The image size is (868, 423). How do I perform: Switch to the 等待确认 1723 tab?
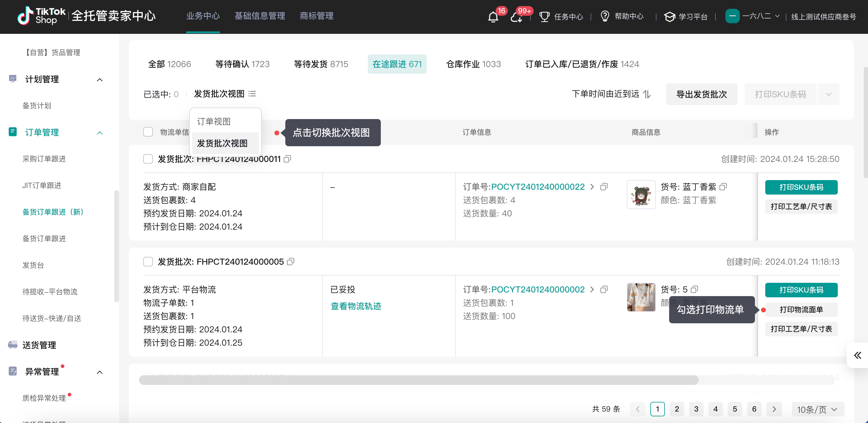[x=242, y=64]
